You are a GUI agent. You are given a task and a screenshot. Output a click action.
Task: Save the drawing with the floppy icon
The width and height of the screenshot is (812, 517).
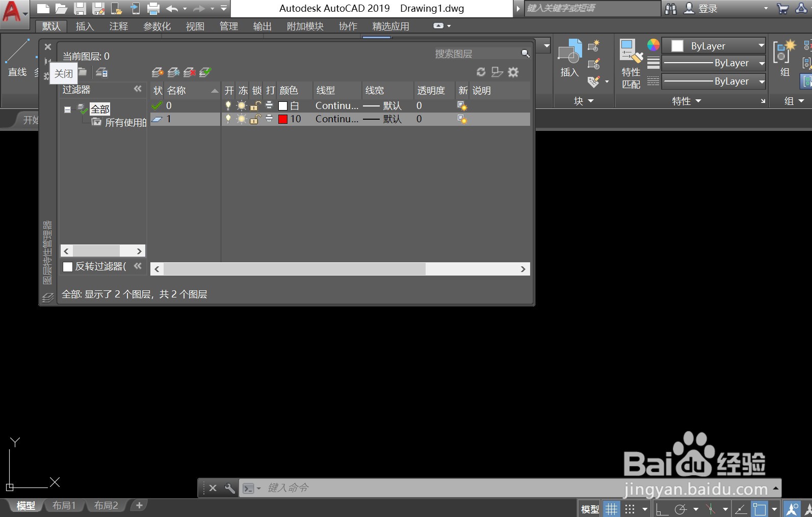80,8
